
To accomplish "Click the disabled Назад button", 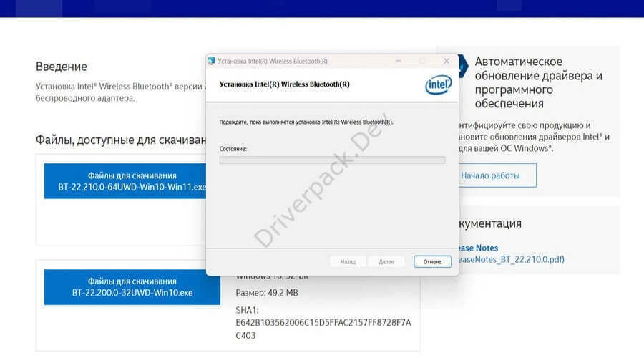I will (x=348, y=261).
